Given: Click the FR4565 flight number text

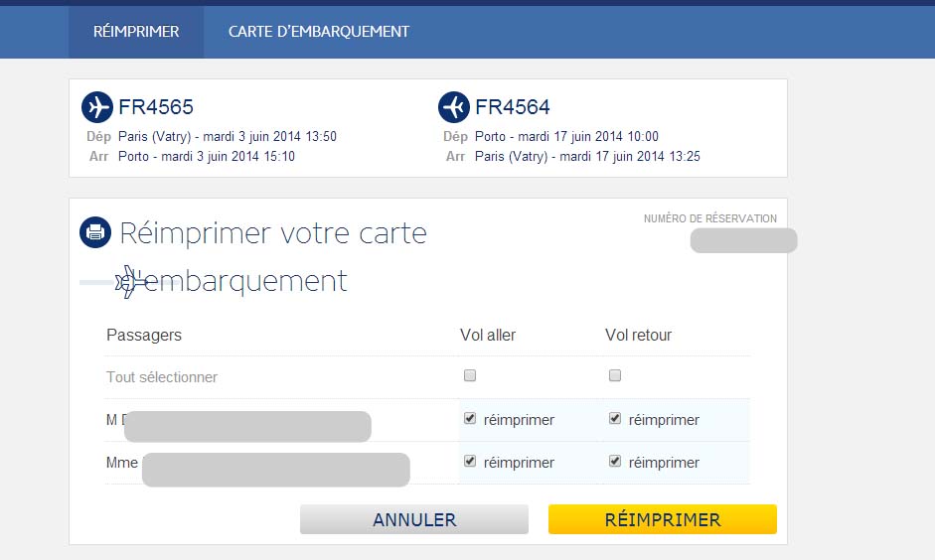Looking at the screenshot, I should 156,107.
